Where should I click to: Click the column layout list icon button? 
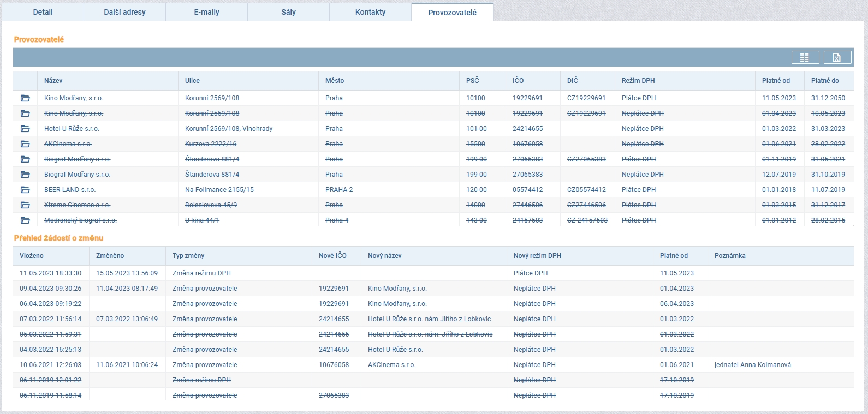click(805, 57)
